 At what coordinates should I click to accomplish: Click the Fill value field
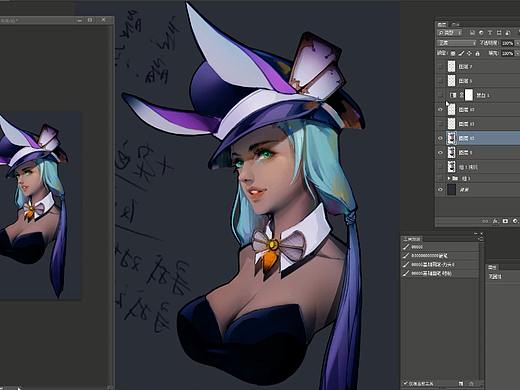(x=508, y=53)
